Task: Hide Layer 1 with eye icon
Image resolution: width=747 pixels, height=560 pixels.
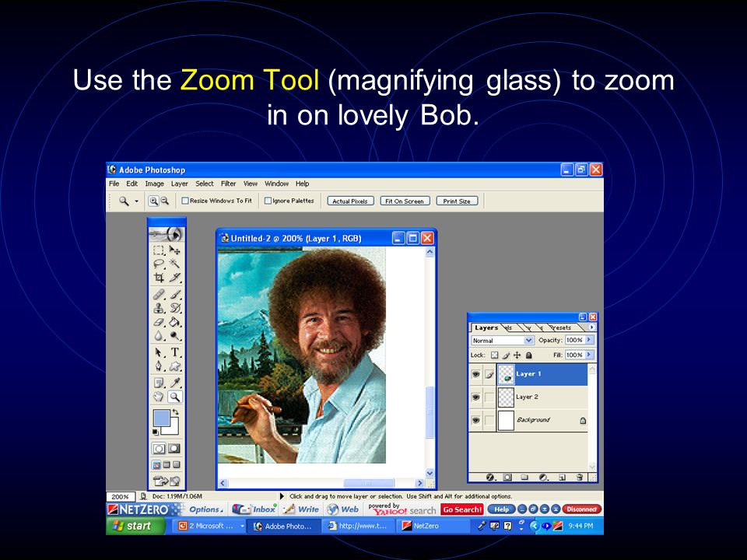Action: [475, 374]
